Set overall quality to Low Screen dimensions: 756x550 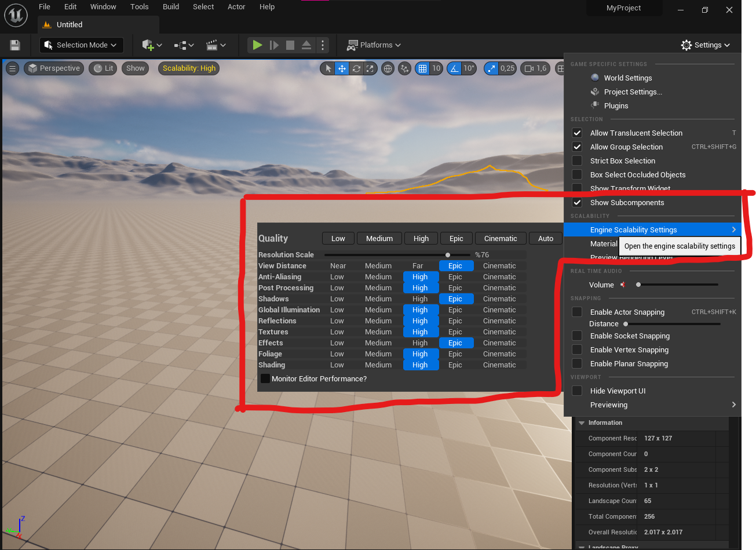(338, 238)
